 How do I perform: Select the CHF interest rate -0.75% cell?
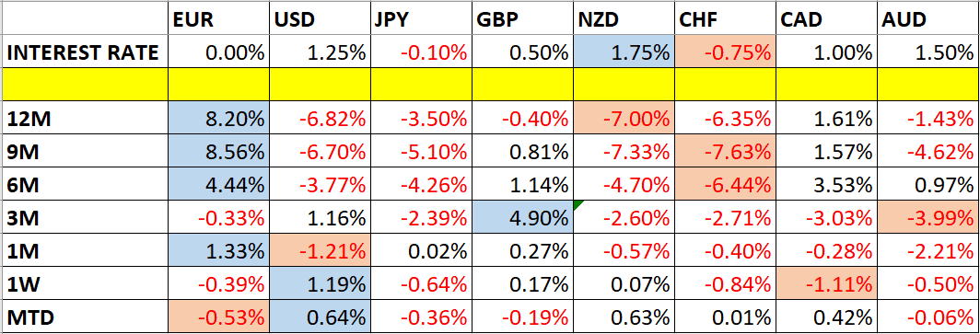point(725,52)
